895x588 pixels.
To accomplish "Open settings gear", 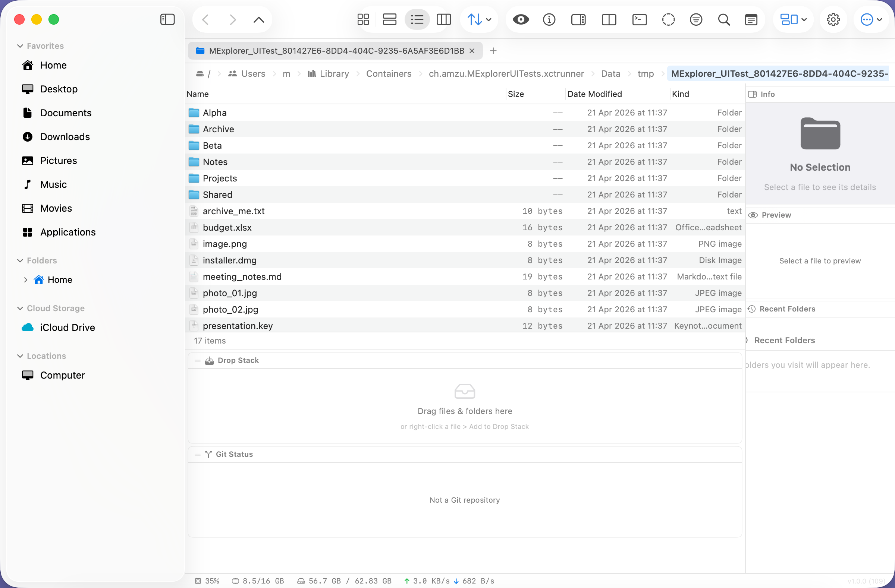I will point(833,19).
